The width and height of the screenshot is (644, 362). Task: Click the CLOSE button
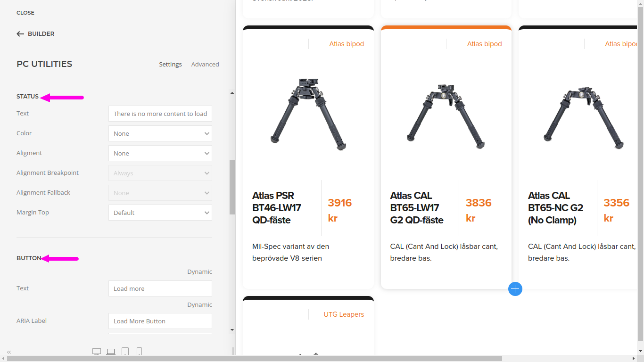25,13
